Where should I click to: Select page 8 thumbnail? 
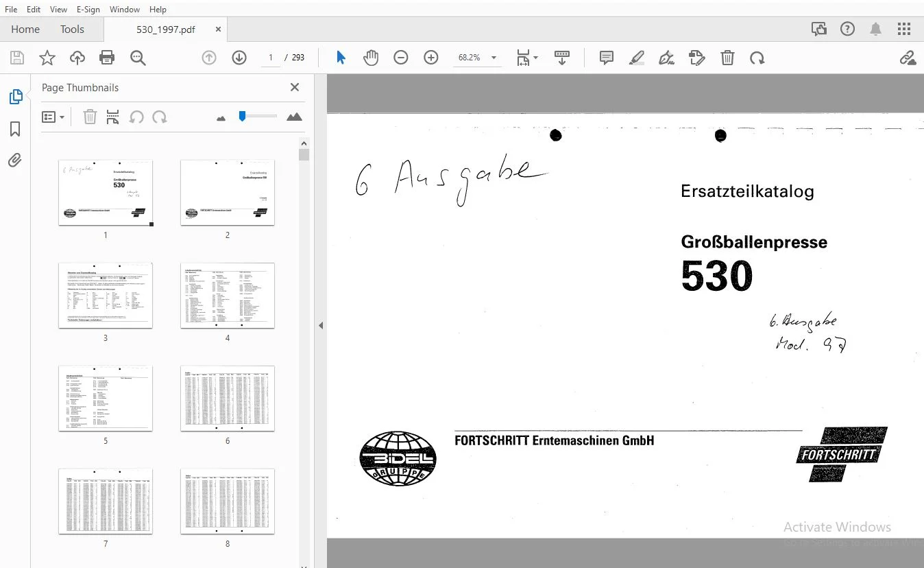pyautogui.click(x=228, y=501)
